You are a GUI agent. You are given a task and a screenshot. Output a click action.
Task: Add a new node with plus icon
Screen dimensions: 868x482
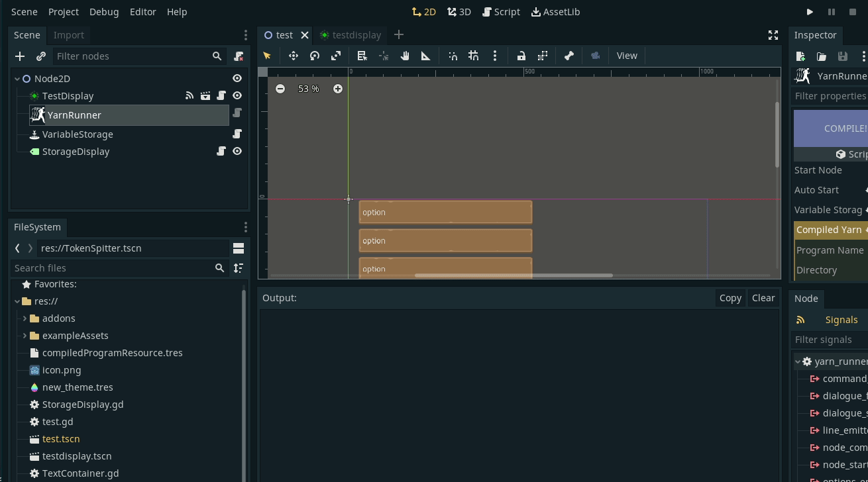[20, 56]
